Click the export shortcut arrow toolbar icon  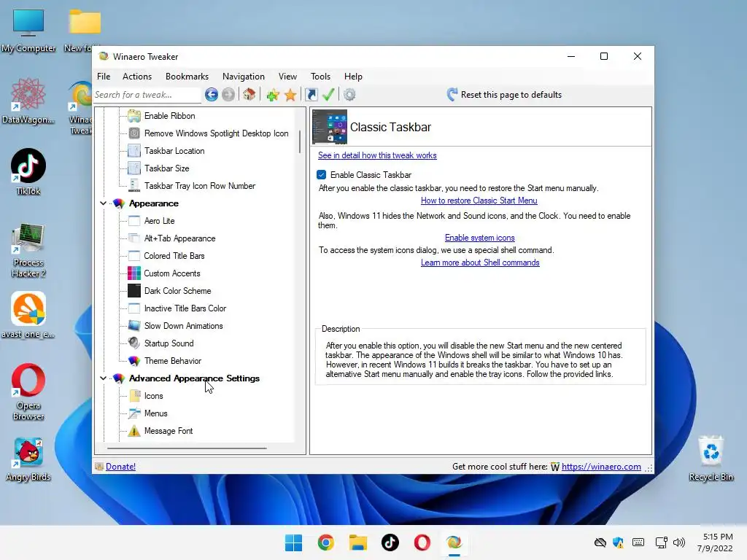[x=311, y=95]
